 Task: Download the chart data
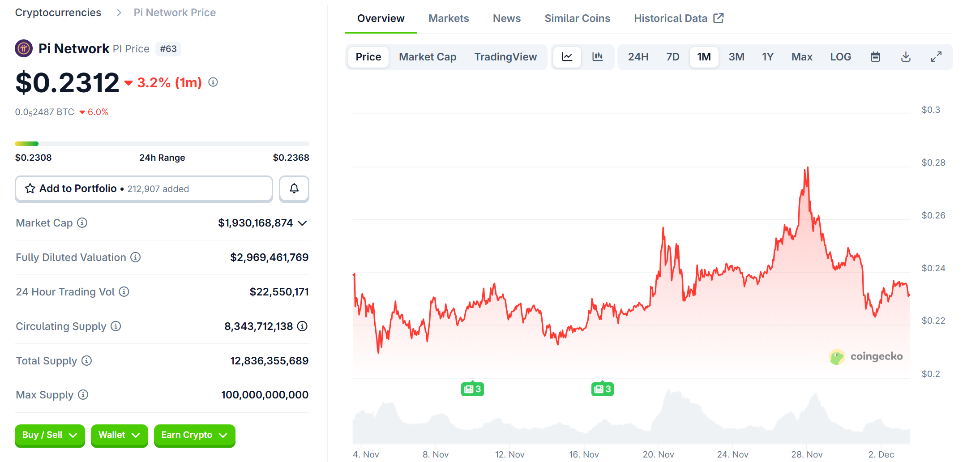906,57
